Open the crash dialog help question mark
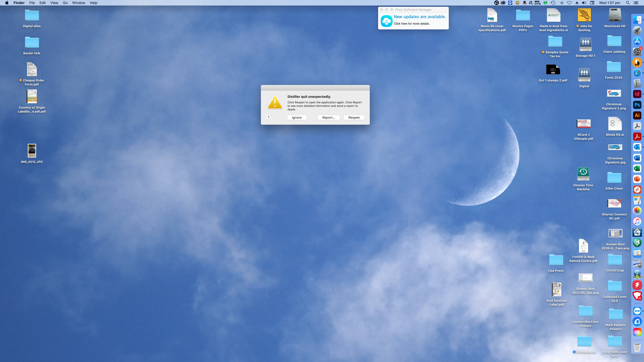 pyautogui.click(x=269, y=117)
